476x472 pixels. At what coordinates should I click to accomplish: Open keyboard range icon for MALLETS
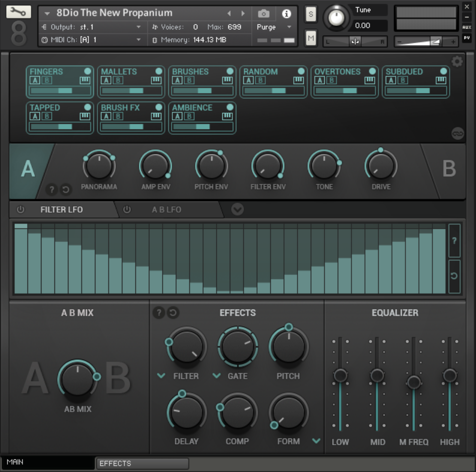coord(156,80)
